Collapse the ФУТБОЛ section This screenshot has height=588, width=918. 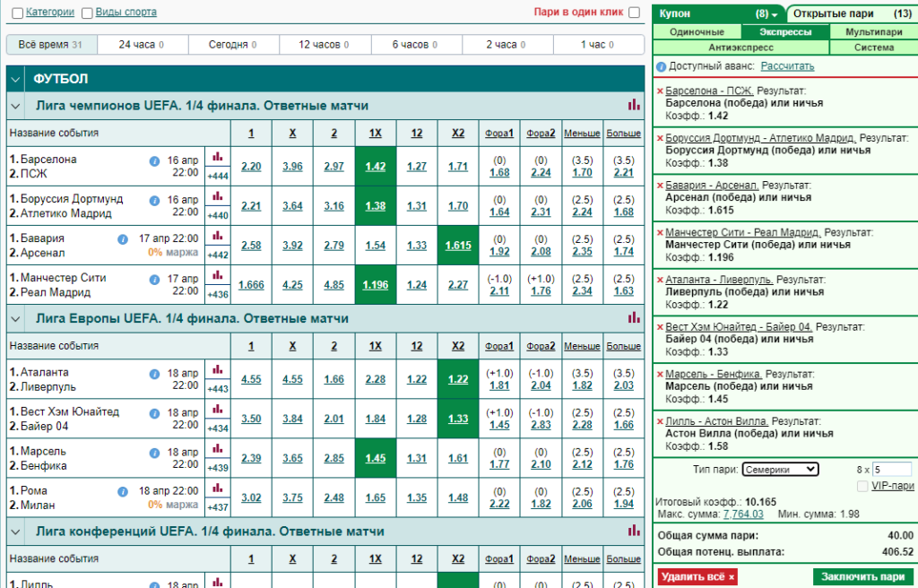click(15, 79)
